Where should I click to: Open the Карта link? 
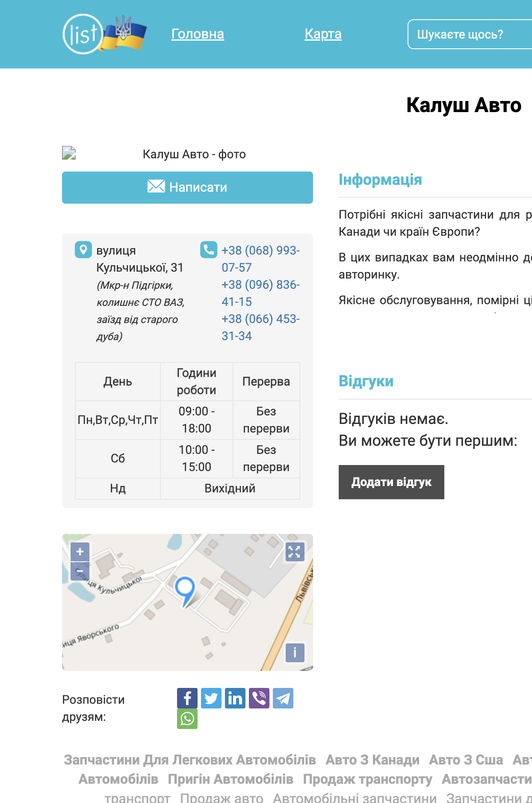point(323,34)
